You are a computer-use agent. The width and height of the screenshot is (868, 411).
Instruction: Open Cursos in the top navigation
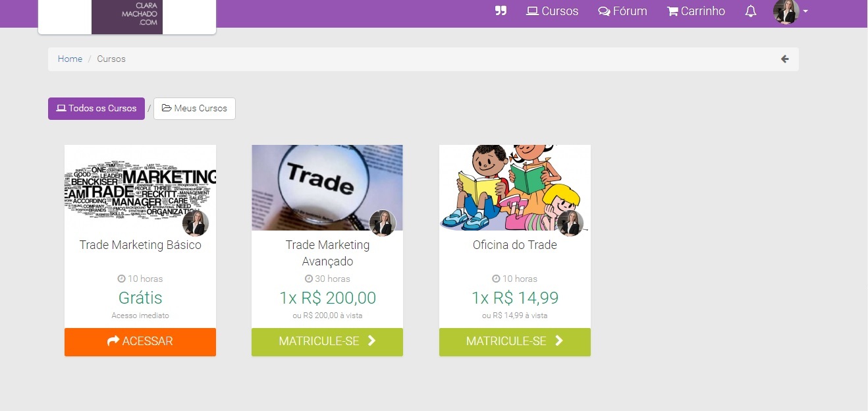553,11
